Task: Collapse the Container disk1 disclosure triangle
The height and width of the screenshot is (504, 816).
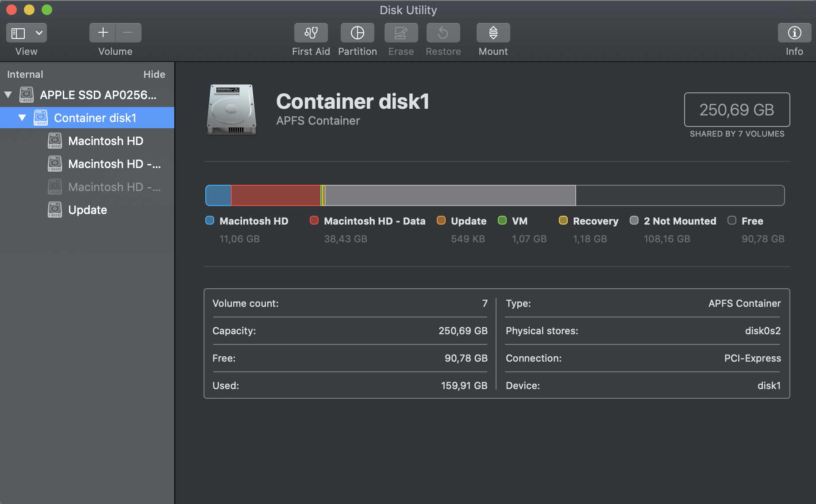Action: tap(22, 118)
